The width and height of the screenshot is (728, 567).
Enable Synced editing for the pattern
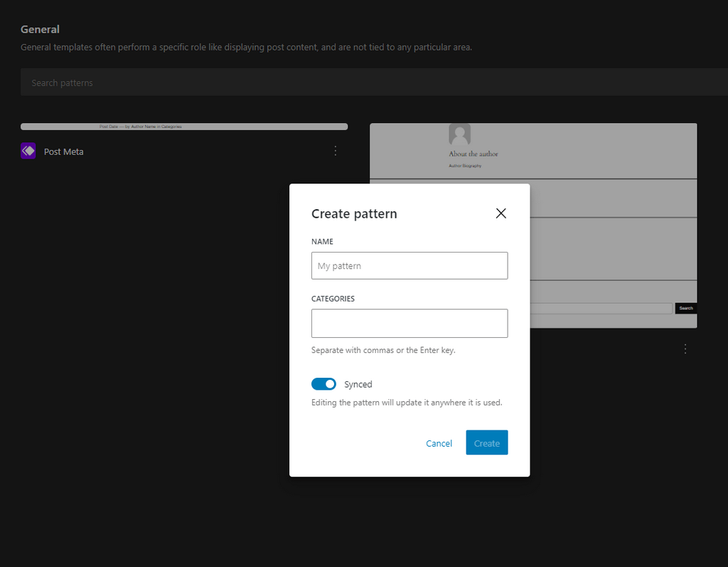tap(323, 383)
